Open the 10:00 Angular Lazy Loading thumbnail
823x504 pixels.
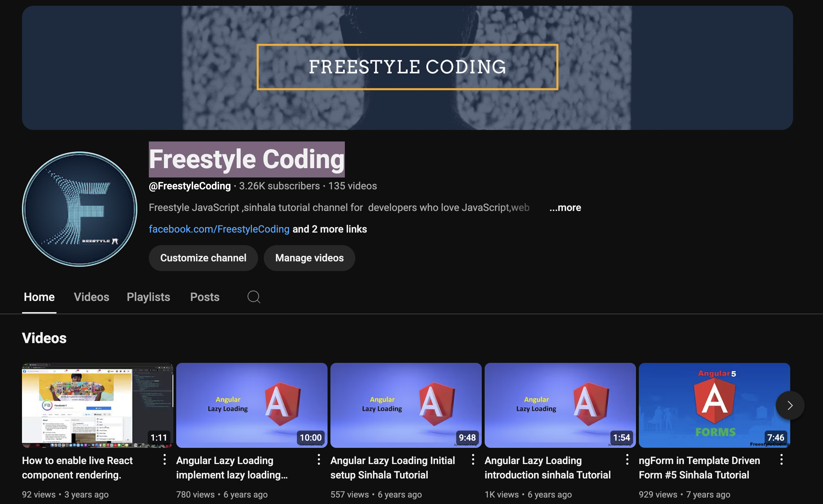coord(252,405)
